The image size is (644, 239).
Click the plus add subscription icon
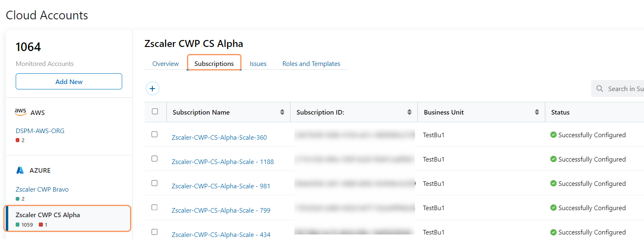[x=152, y=88]
